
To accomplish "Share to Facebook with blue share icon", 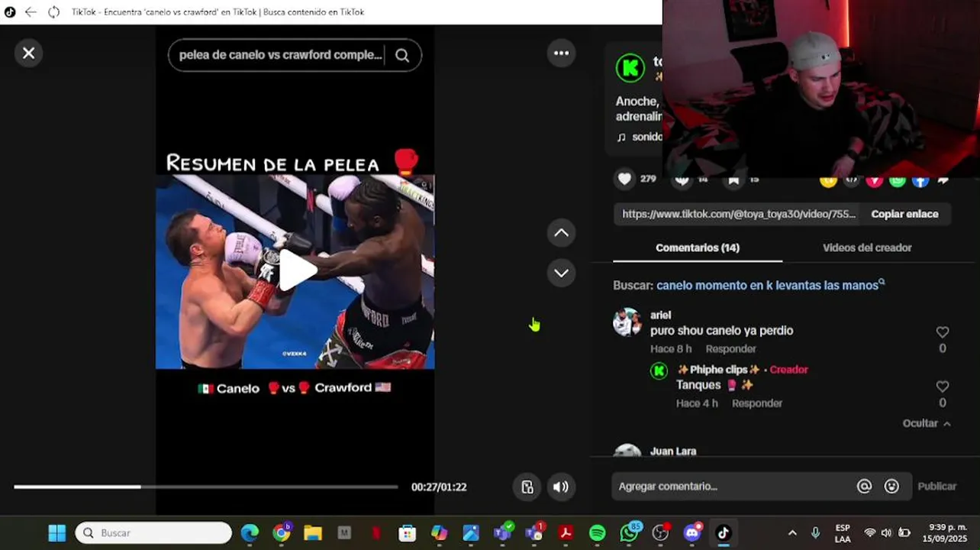I will coord(920,180).
